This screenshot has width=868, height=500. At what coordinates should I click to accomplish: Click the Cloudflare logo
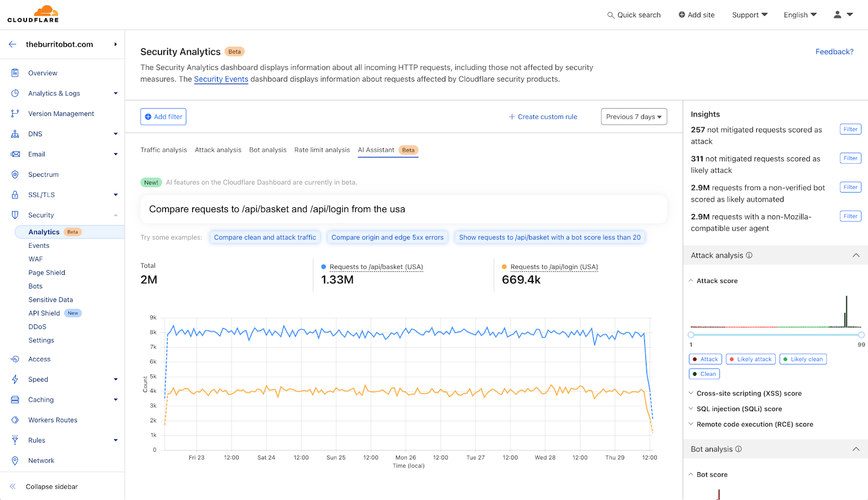coord(33,15)
